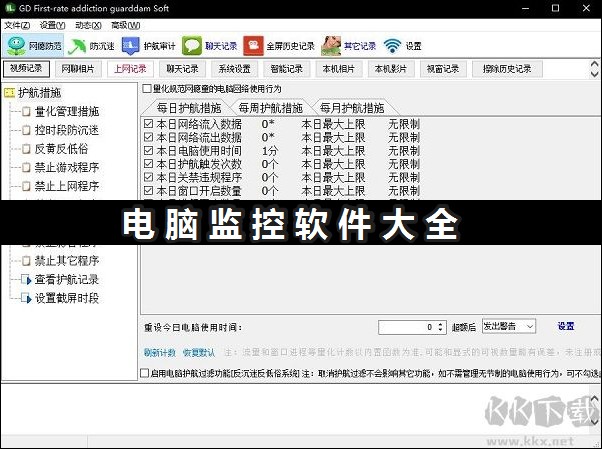Uncheck 本日窗口开启数量 checkbox
Image resolution: width=602 pixels, height=449 pixels.
coord(148,191)
